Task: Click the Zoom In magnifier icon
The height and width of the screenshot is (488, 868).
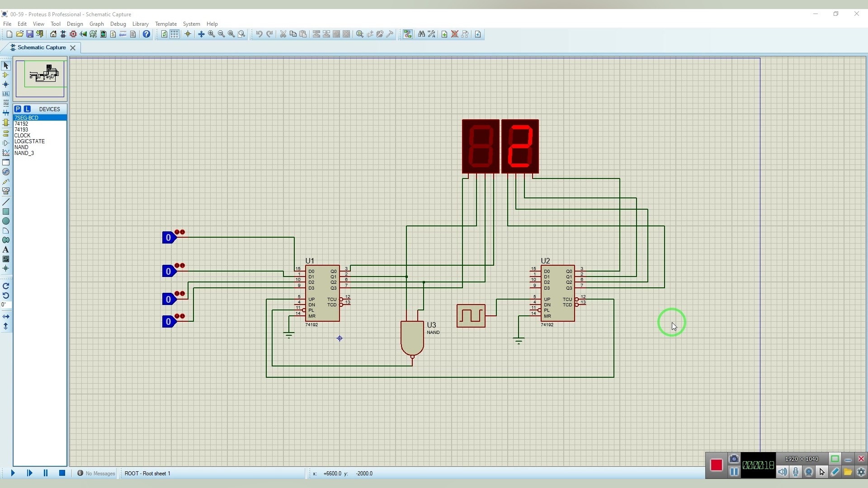Action: click(x=211, y=34)
